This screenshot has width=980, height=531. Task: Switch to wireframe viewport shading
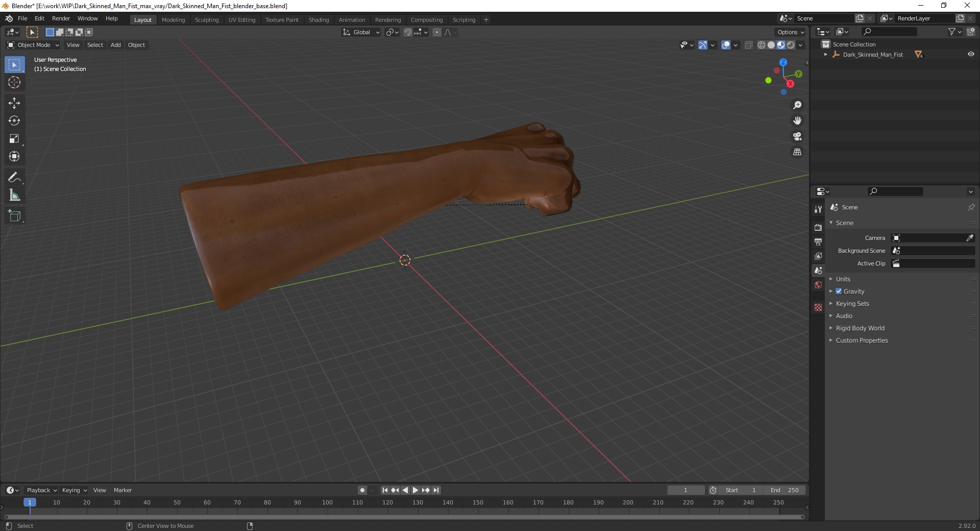(x=762, y=45)
